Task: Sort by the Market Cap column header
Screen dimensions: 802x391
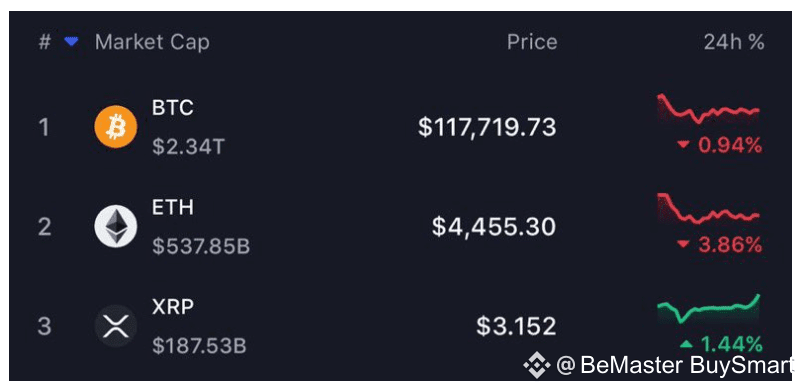Action: tap(152, 42)
